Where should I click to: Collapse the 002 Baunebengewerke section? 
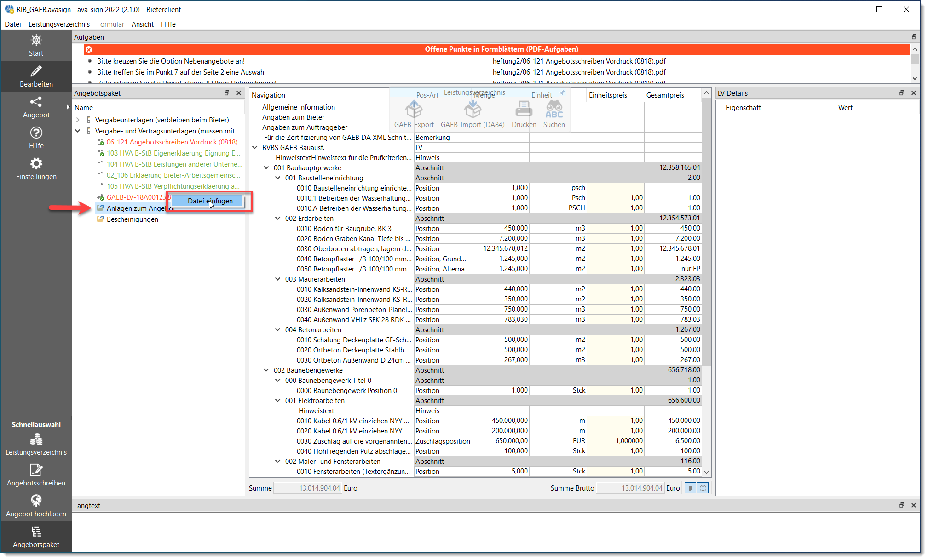click(266, 370)
